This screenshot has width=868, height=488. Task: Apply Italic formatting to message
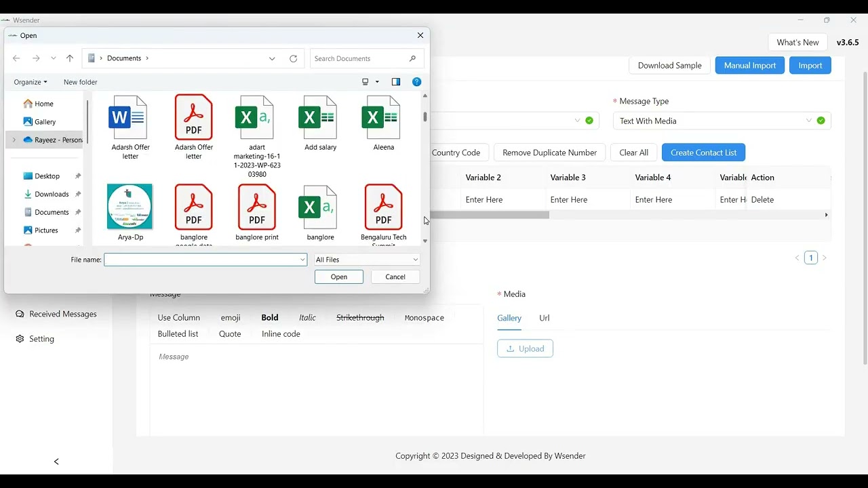307,317
